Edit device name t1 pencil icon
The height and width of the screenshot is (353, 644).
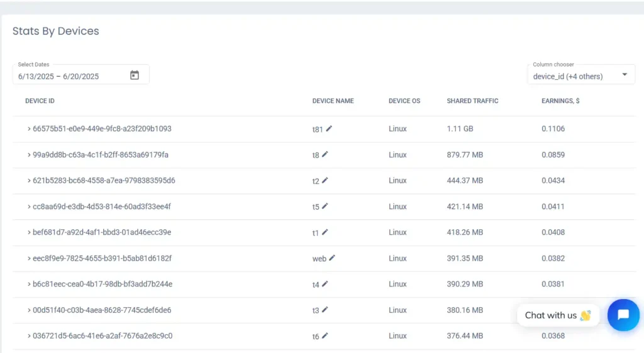325,232
